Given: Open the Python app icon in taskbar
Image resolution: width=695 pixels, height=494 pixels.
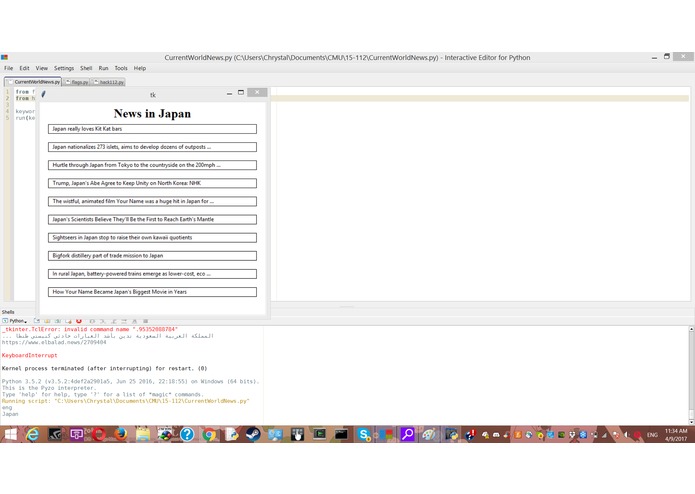Looking at the screenshot, I should click(451, 435).
